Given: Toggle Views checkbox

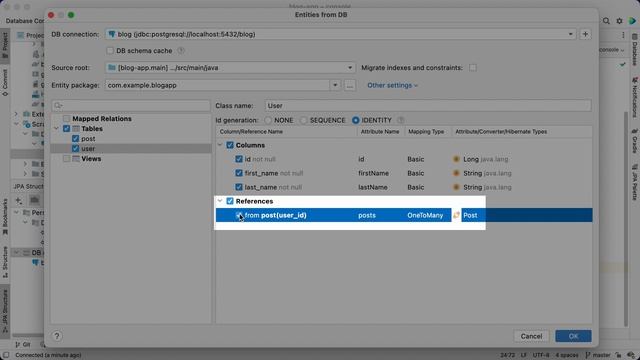Looking at the screenshot, I should 67,159.
